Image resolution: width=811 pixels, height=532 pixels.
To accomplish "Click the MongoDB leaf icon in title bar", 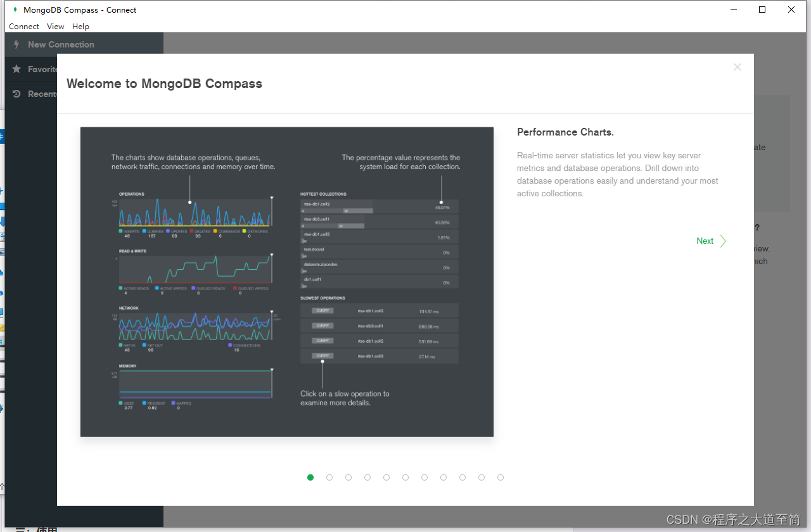I will (x=15, y=9).
